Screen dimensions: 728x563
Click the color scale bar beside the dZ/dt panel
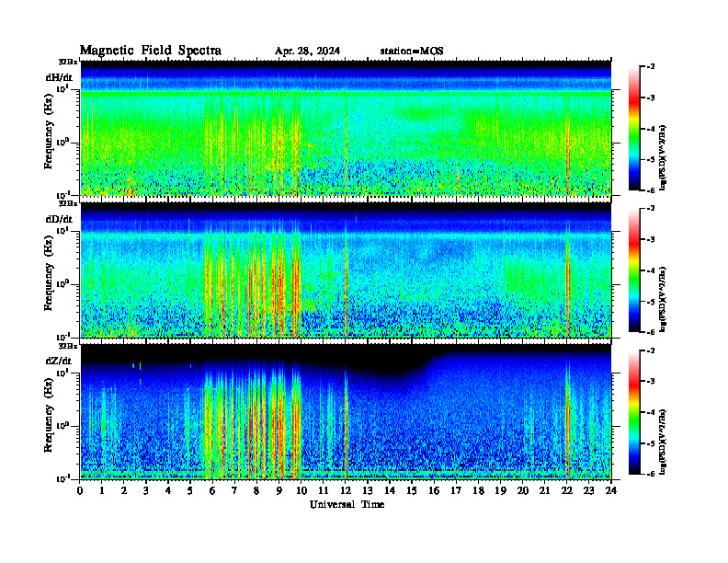point(633,412)
